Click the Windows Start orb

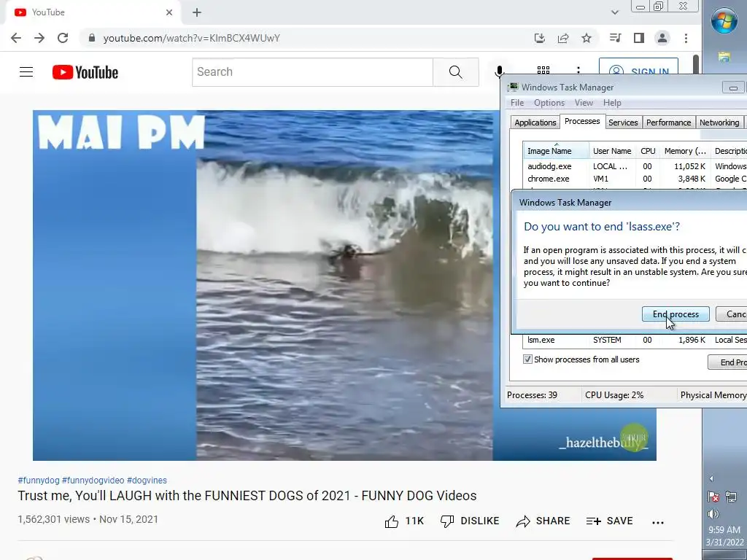[x=724, y=20]
